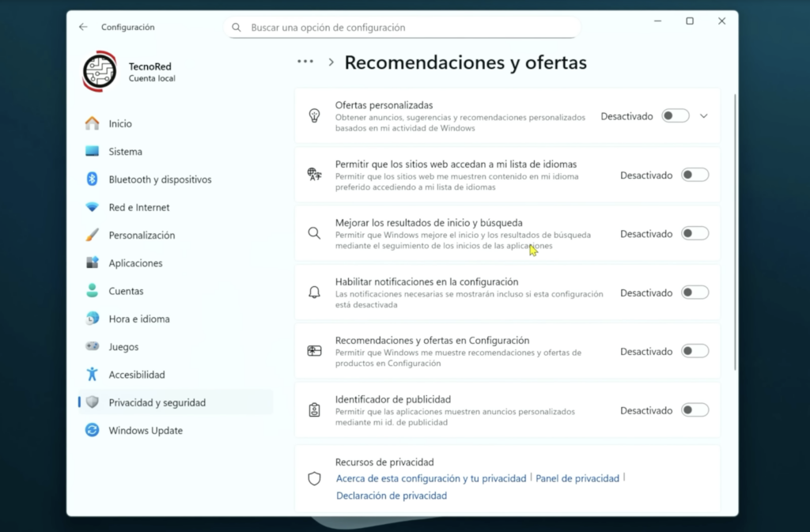The width and height of the screenshot is (810, 532).
Task: Click the lightbulb icon of Ofertas personalizadas
Action: [x=314, y=115]
